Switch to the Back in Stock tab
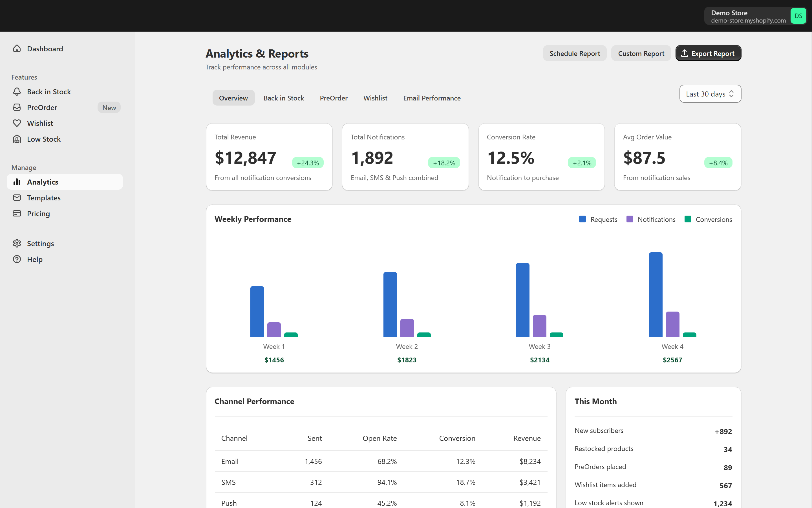812x508 pixels. click(x=284, y=98)
